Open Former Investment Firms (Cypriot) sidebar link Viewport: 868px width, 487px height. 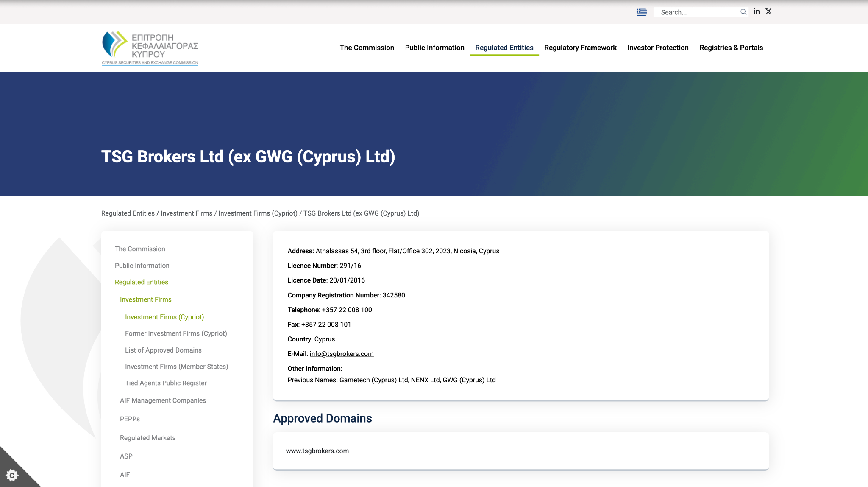(x=176, y=333)
